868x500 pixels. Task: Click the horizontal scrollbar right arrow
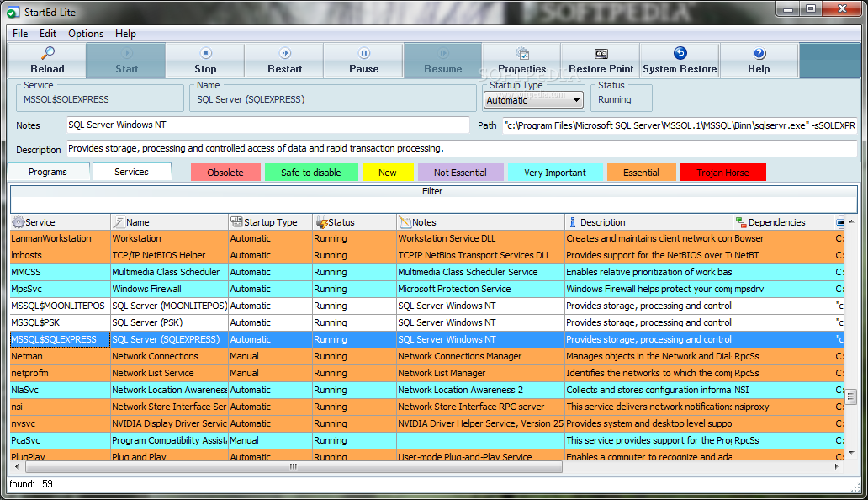pyautogui.click(x=836, y=467)
